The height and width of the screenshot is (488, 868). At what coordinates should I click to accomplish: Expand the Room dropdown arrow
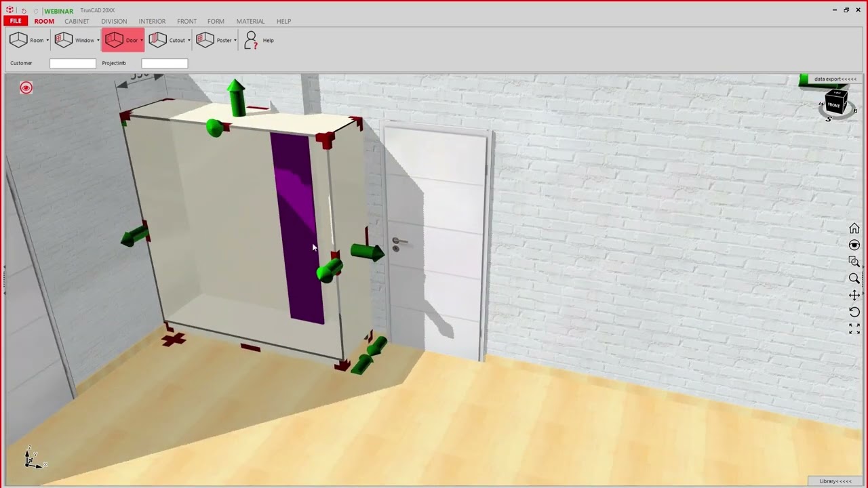[47, 41]
